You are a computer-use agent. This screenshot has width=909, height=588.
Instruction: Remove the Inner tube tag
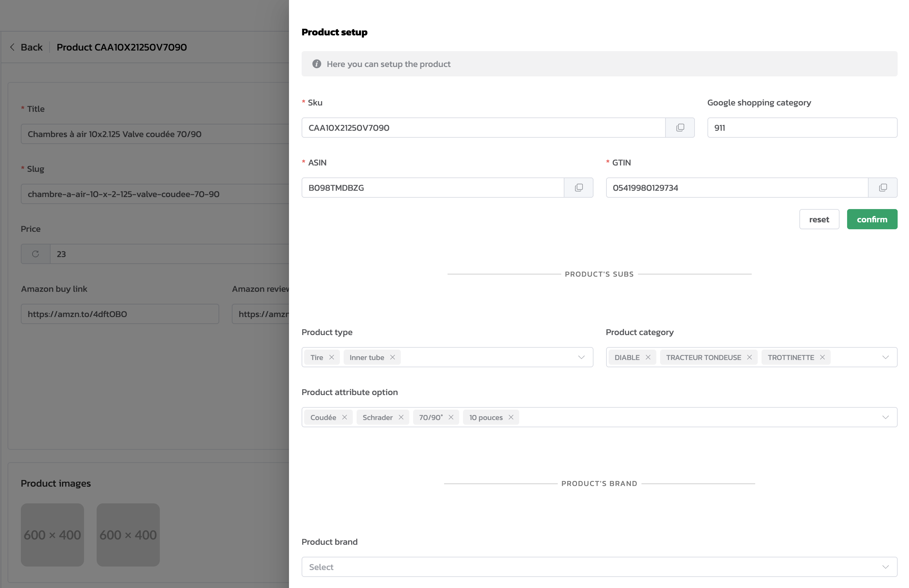tap(393, 357)
